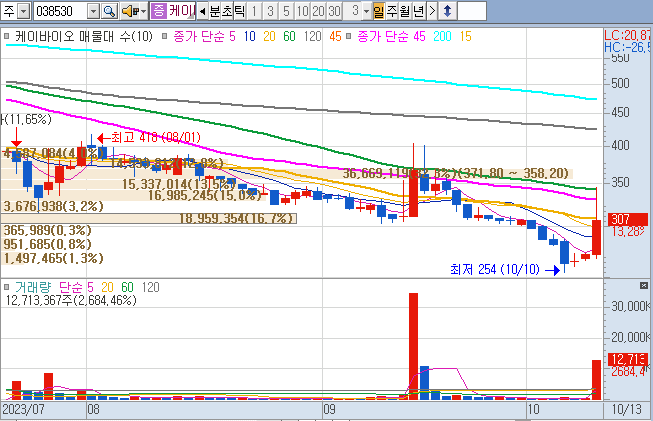Click the speaker alert icon
The image size is (653, 421).
[130, 11]
